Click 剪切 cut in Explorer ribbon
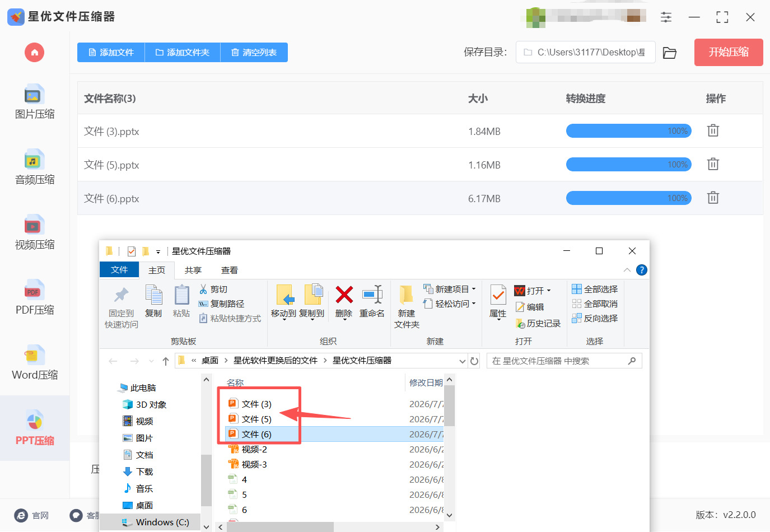 click(213, 290)
